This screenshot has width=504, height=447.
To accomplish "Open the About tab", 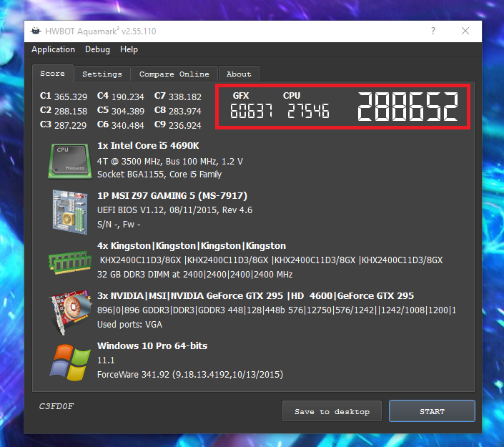I will [x=239, y=74].
